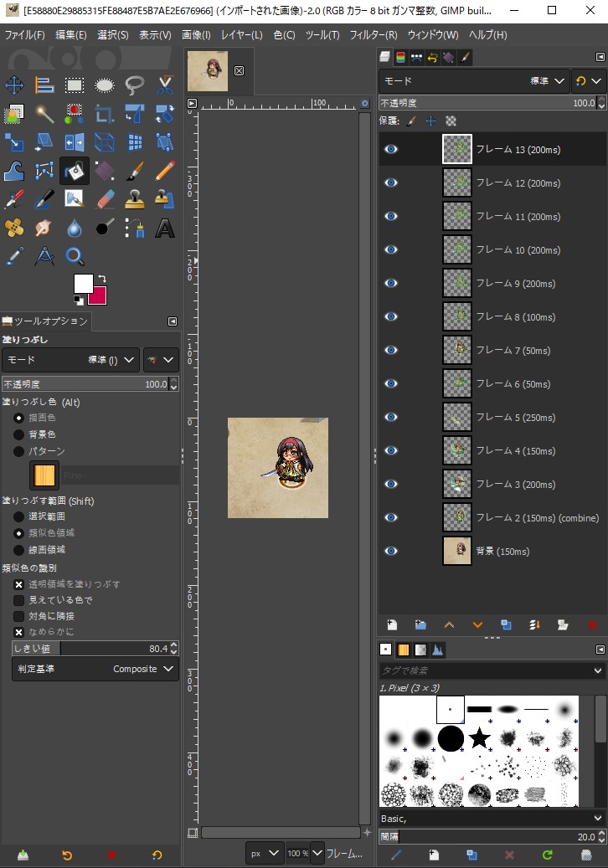Select the Scissors Select tool
Image resolution: width=608 pixels, height=868 pixels.
165,85
